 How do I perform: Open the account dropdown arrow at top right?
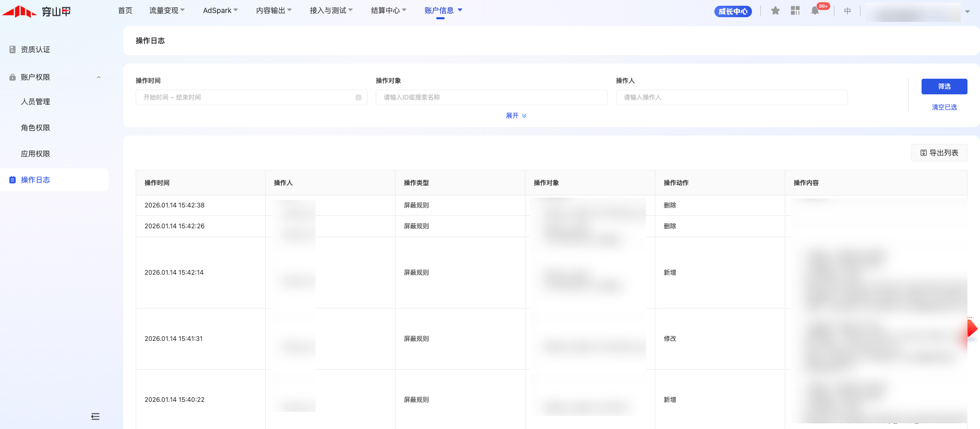[x=967, y=11]
